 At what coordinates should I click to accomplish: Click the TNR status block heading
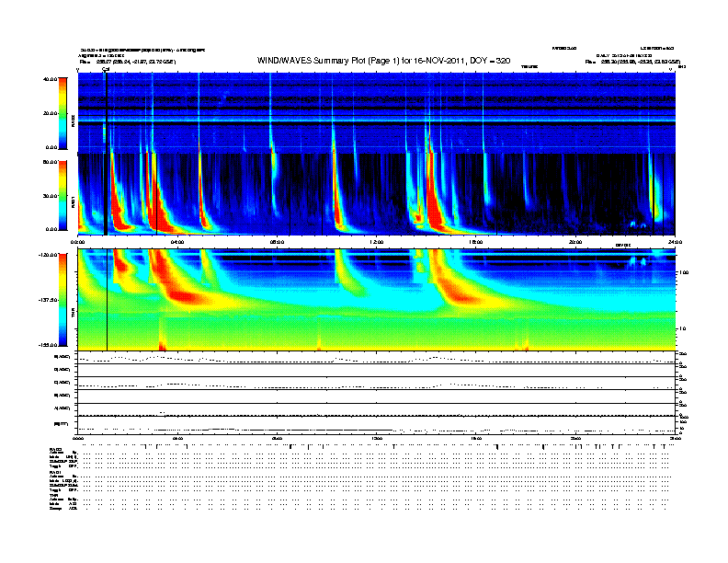point(53,496)
